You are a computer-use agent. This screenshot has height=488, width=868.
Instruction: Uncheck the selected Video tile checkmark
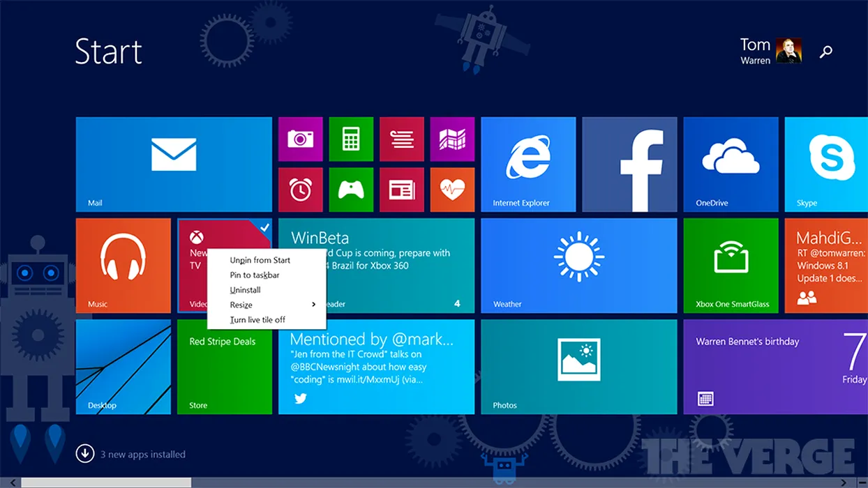coord(264,227)
